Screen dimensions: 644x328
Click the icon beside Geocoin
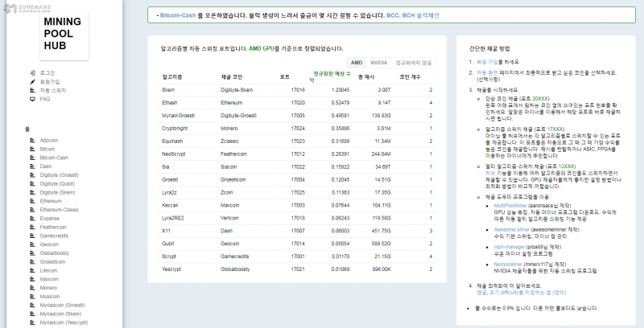click(x=33, y=244)
